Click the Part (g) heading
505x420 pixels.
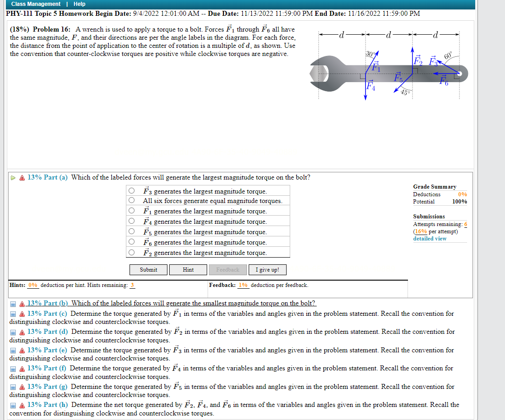click(x=47, y=386)
